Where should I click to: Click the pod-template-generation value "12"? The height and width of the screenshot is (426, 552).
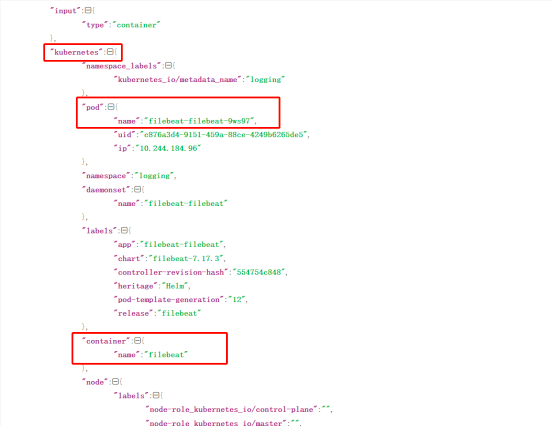coord(237,300)
